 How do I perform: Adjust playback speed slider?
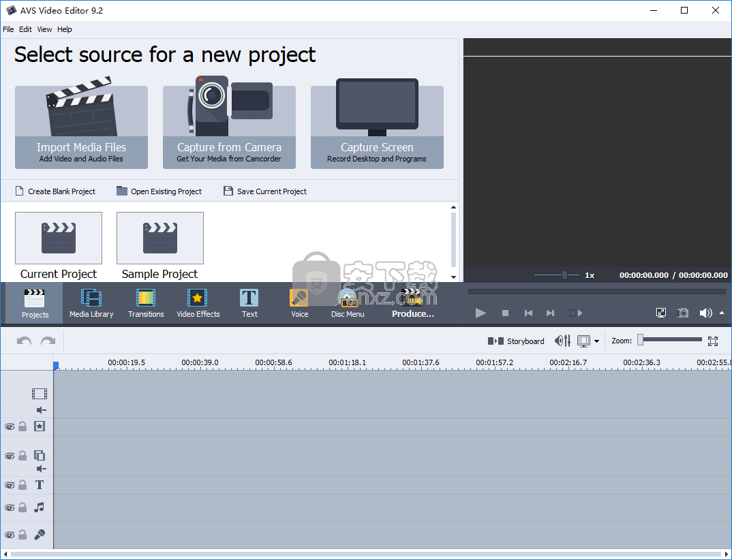click(556, 275)
